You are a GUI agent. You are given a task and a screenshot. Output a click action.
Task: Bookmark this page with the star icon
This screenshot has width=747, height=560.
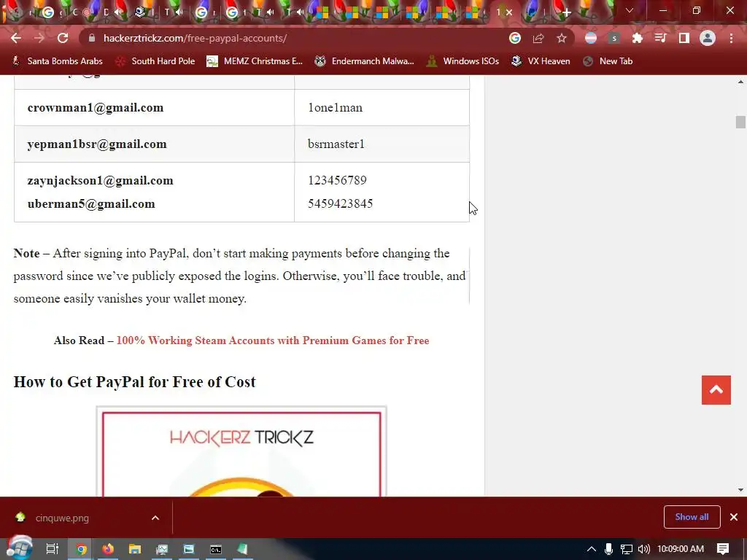point(562,38)
